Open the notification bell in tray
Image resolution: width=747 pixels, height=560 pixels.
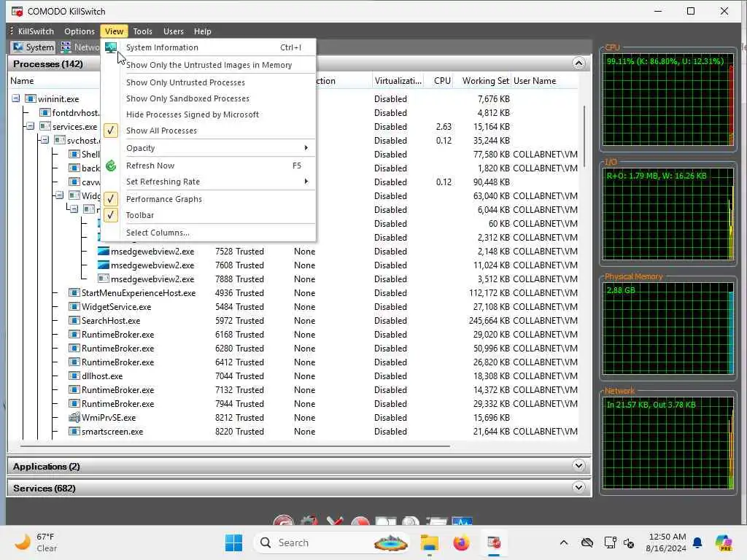697,542
